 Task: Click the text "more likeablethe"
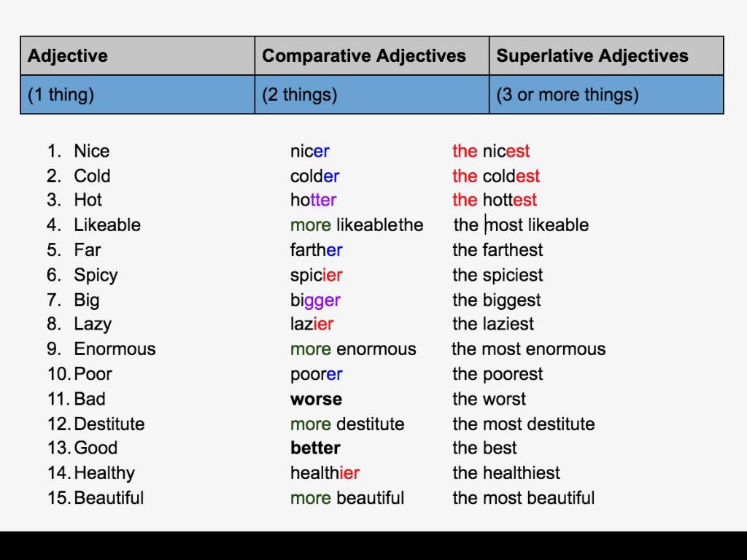click(x=356, y=225)
